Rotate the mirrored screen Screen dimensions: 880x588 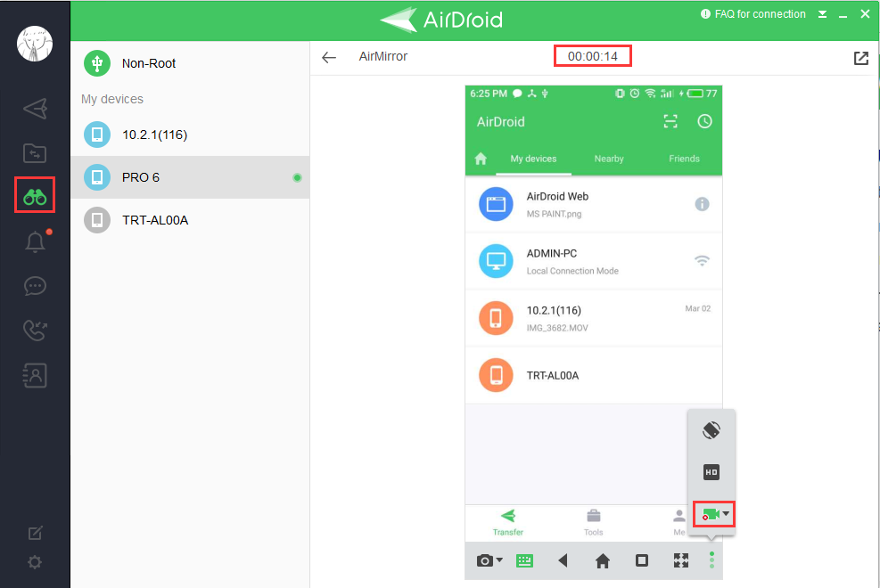click(x=711, y=430)
